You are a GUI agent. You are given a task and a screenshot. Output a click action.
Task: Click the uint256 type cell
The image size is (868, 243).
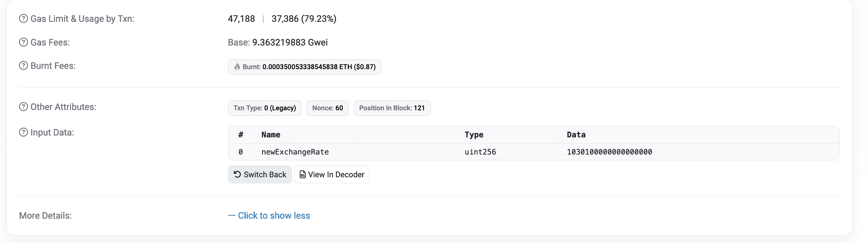[480, 152]
